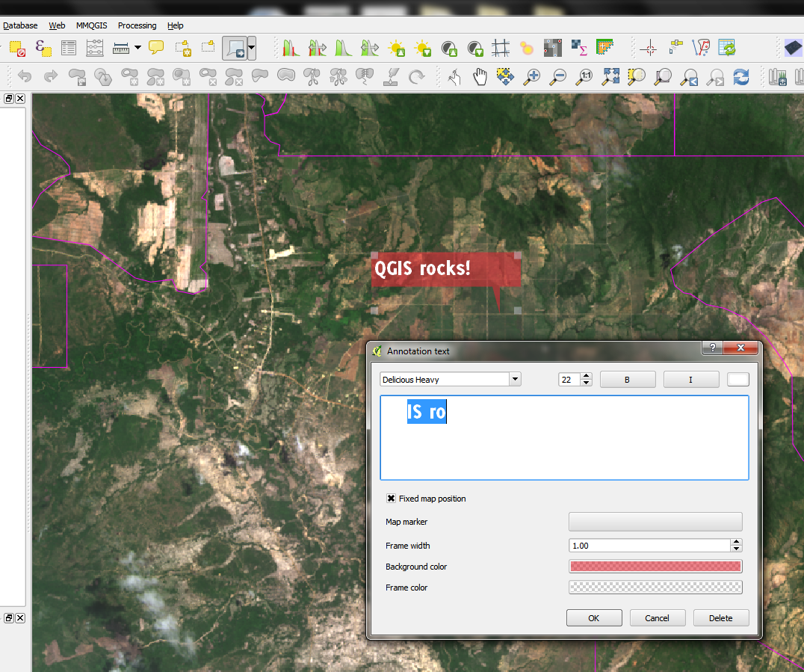
Task: Click the Zoom Out magnifier tool
Action: click(x=557, y=76)
